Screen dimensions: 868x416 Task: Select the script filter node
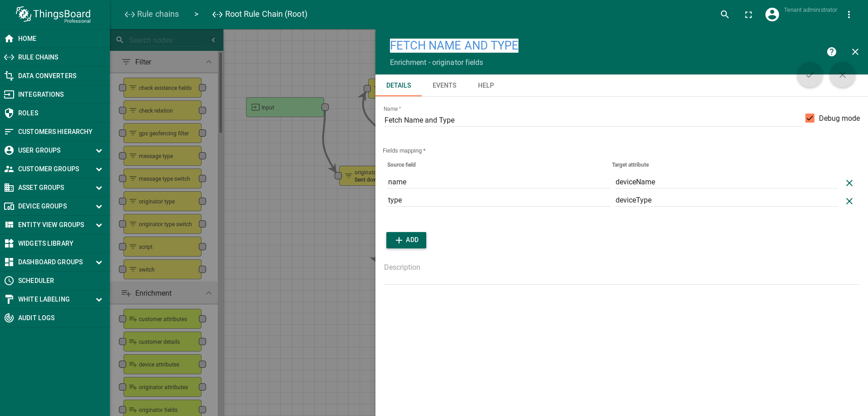[x=163, y=247]
